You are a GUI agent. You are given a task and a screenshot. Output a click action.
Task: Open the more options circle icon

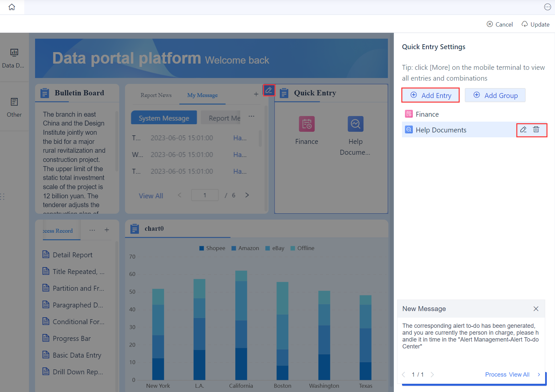click(x=547, y=7)
